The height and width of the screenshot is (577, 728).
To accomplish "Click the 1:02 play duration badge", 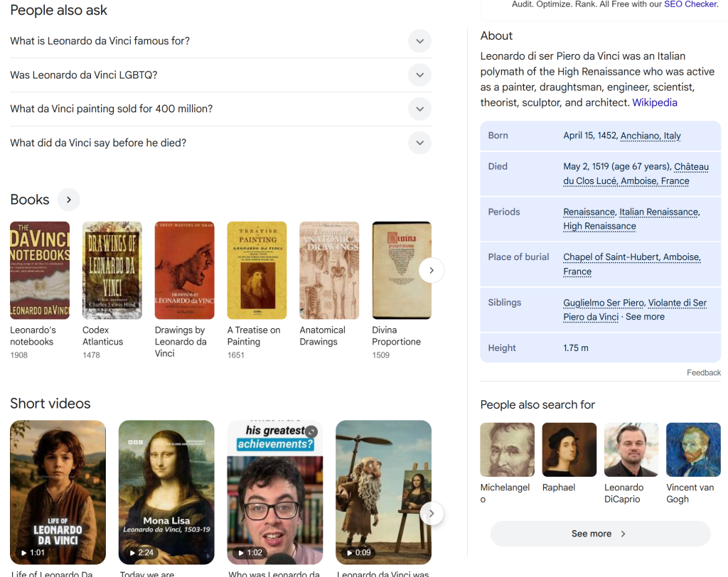I will (x=250, y=552).
